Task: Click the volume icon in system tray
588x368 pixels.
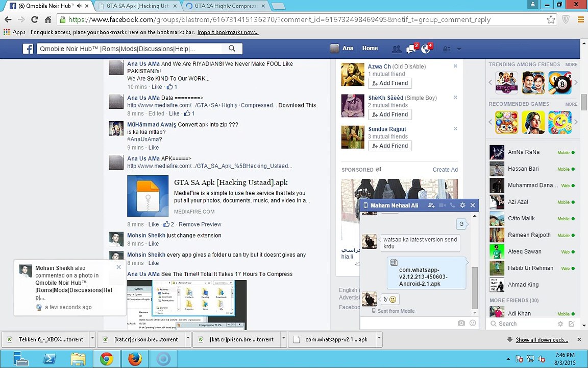Action: [541, 359]
